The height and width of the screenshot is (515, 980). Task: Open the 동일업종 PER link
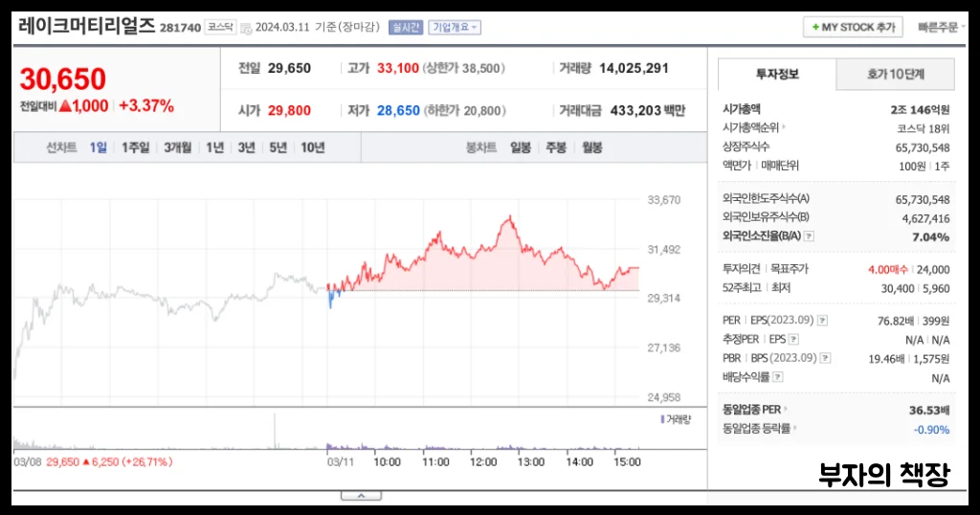(x=754, y=410)
